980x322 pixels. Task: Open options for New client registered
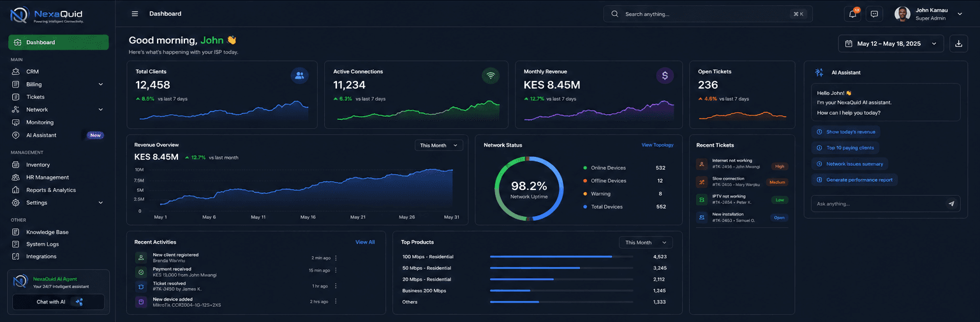336,258
